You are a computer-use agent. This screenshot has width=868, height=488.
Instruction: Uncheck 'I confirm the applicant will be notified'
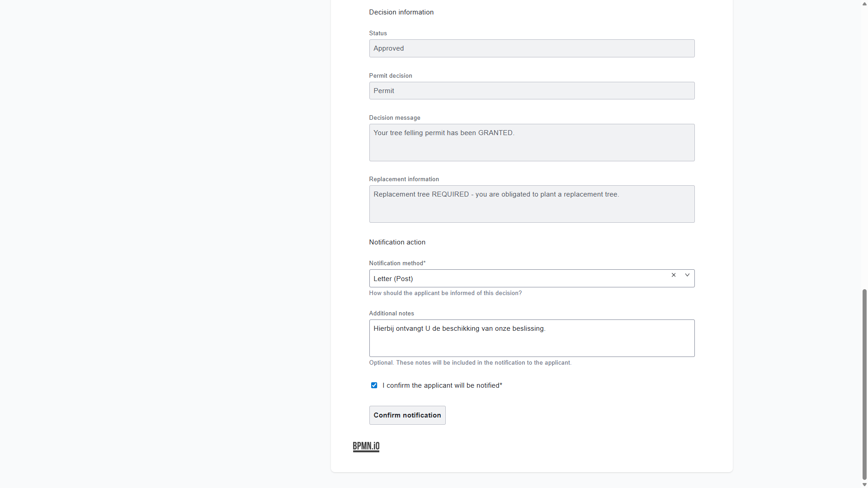[374, 385]
